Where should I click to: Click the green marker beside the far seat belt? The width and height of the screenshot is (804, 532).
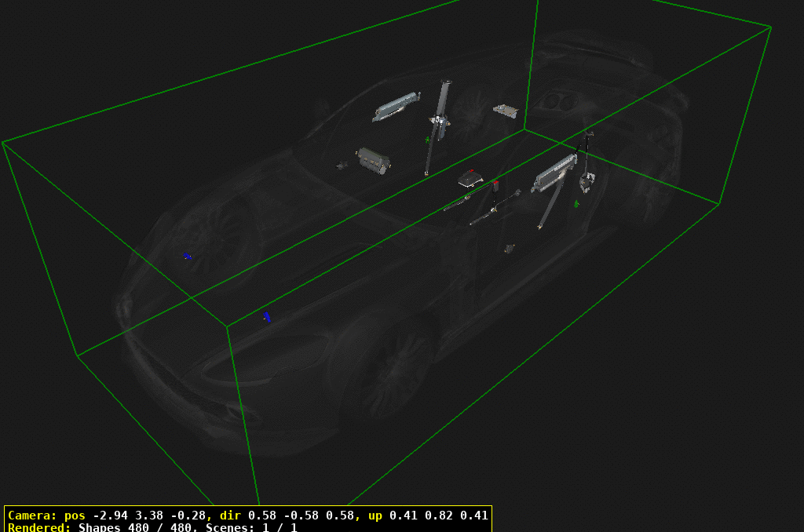pos(427,140)
